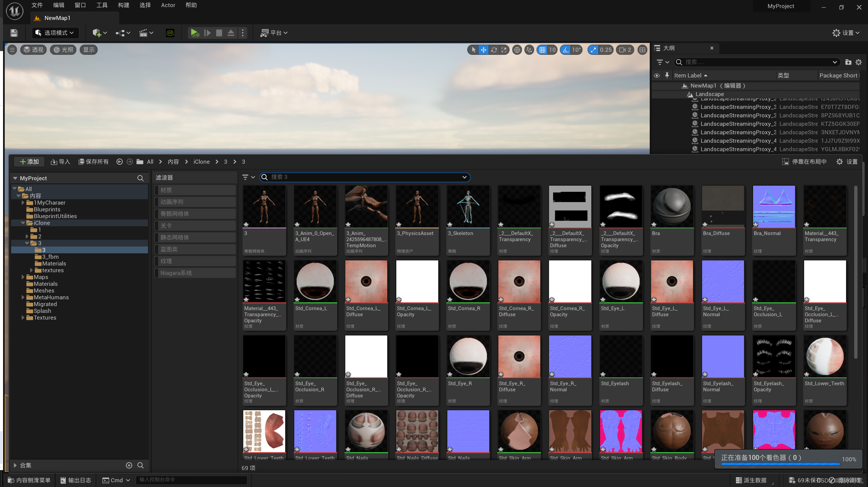Click the viewport layout maximize icon
Image resolution: width=868 pixels, height=487 pixels.
(642, 50)
